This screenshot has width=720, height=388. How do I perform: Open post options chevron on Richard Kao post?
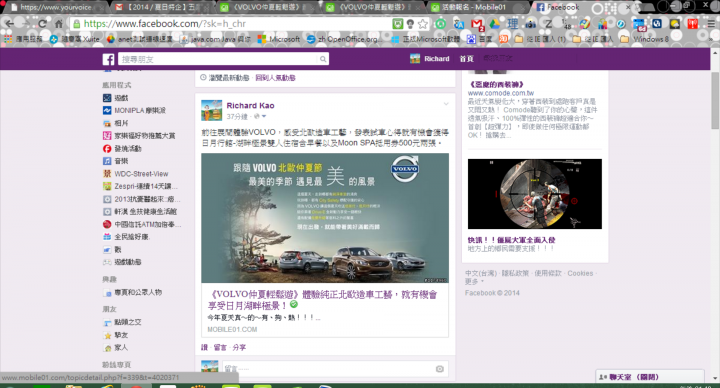pyautogui.click(x=446, y=104)
